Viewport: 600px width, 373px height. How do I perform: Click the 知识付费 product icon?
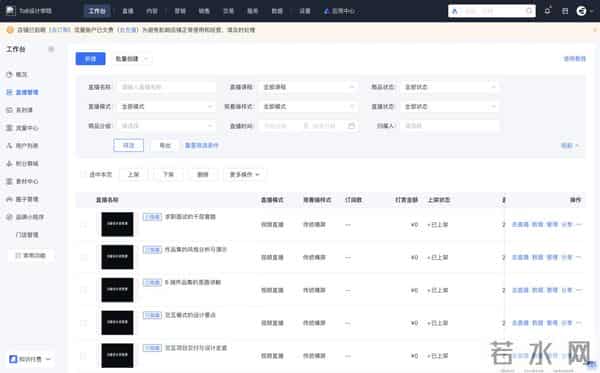pos(13,359)
